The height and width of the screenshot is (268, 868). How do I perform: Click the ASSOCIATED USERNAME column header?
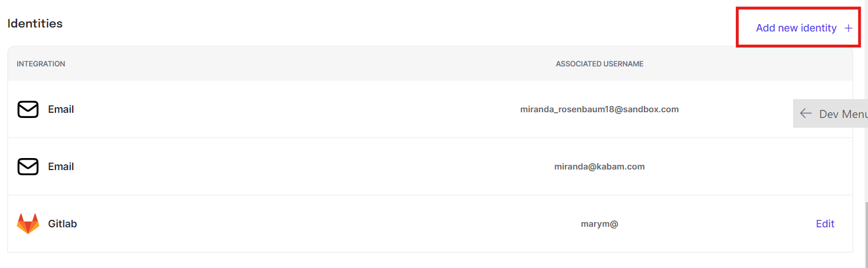[599, 64]
